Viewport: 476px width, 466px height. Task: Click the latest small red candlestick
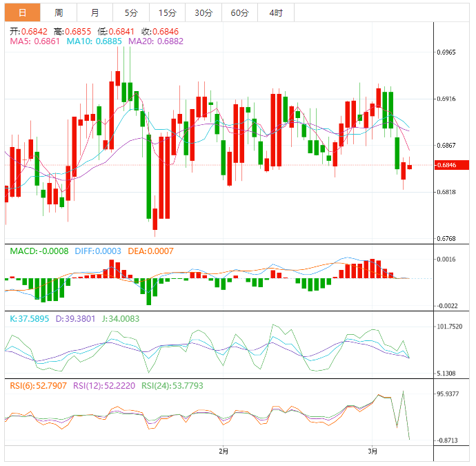pyautogui.click(x=410, y=167)
